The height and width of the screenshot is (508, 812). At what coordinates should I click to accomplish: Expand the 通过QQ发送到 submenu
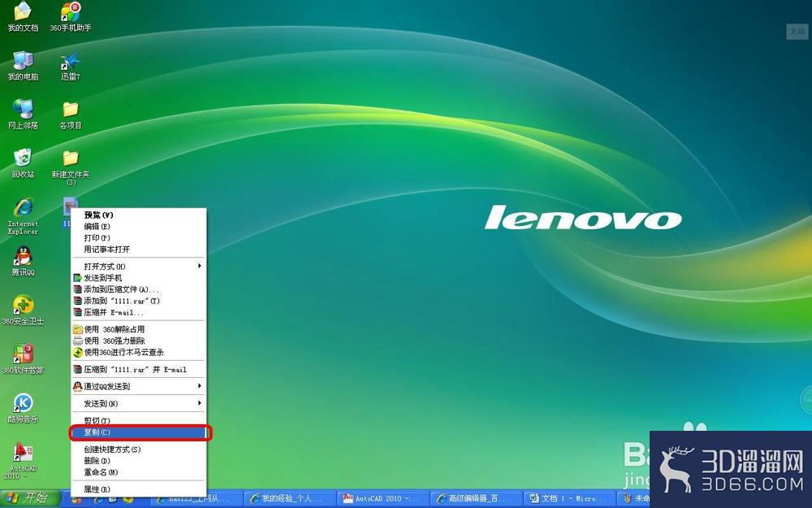coord(139,386)
